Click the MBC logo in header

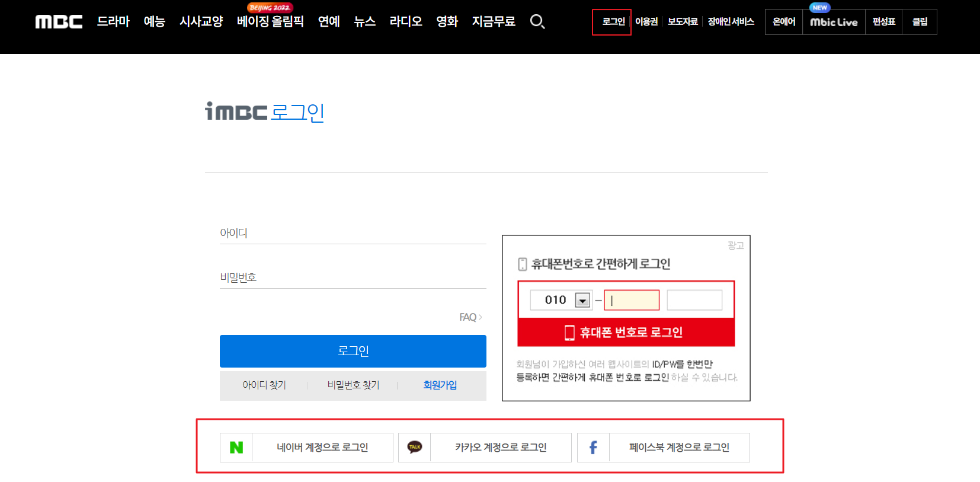pos(59,22)
